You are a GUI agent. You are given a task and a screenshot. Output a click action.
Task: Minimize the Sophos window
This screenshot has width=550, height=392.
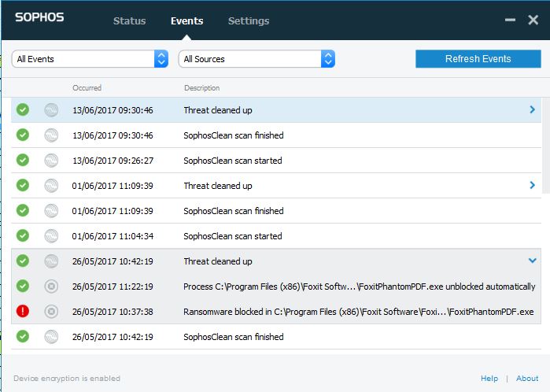click(x=510, y=20)
